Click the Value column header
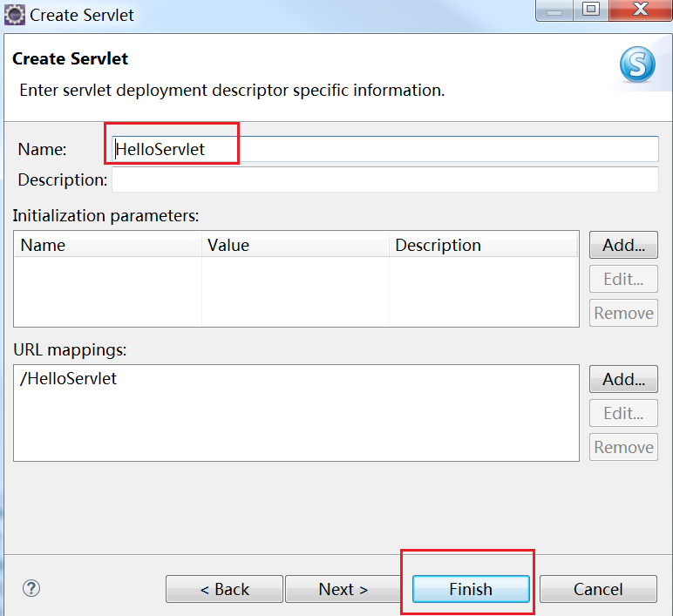 295,245
